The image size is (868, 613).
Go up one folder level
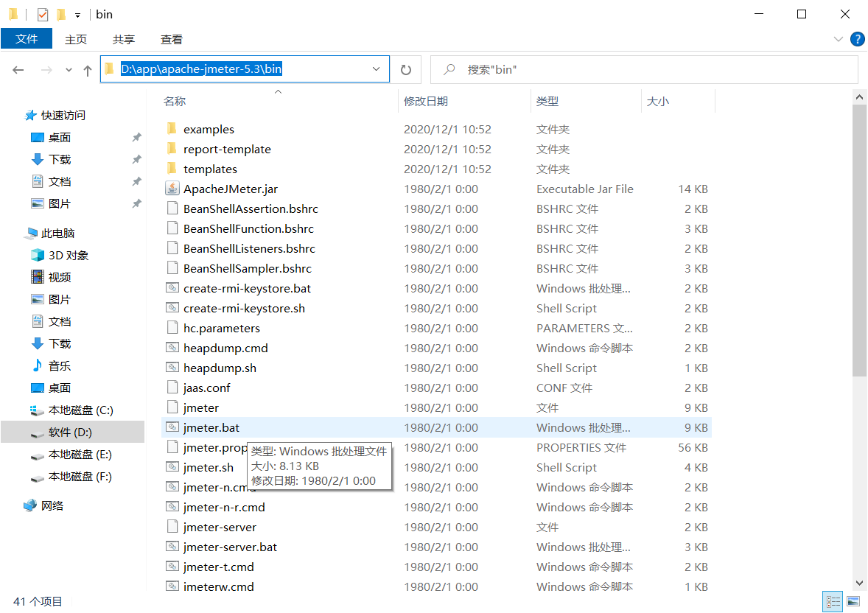[x=88, y=70]
